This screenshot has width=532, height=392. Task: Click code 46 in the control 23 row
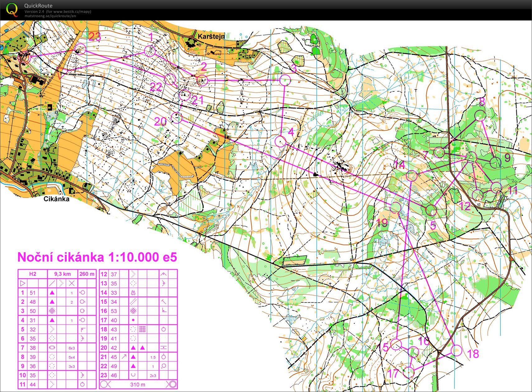[114, 376]
